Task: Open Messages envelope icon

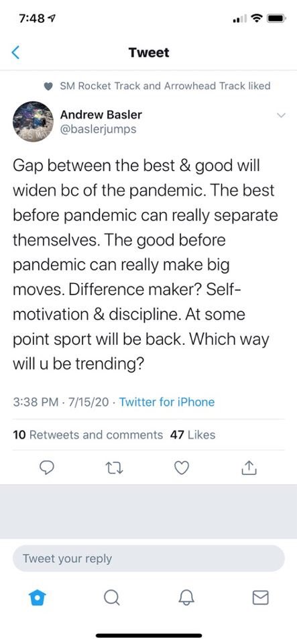Action: (260, 598)
